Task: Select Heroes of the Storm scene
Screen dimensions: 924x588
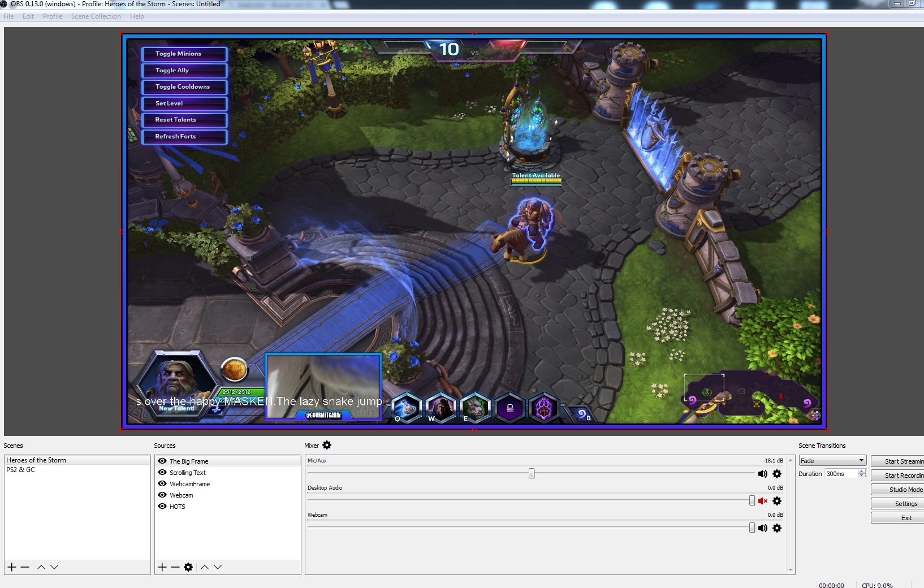Action: click(77, 460)
